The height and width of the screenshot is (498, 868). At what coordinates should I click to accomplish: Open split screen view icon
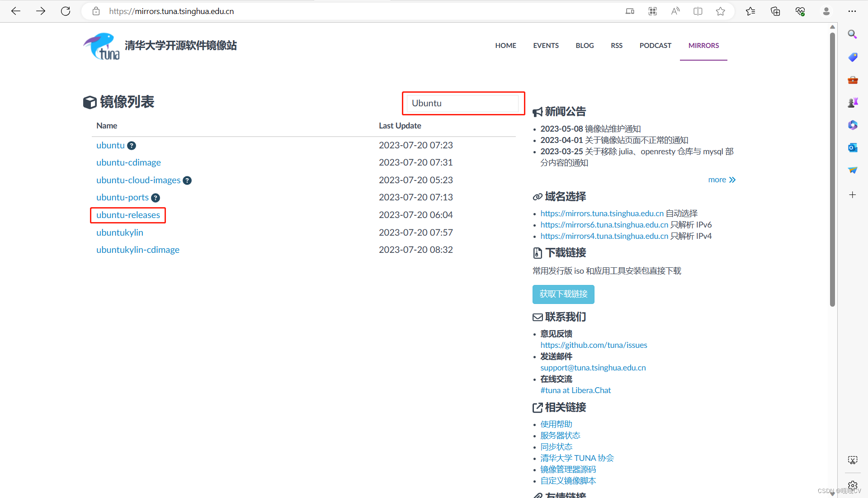[698, 11]
